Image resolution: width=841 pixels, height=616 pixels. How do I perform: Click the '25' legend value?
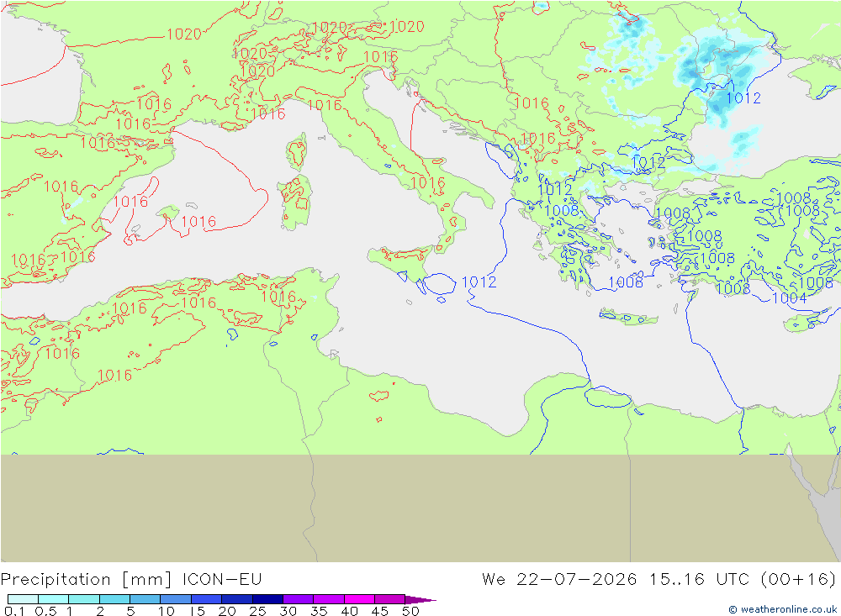coord(258,611)
